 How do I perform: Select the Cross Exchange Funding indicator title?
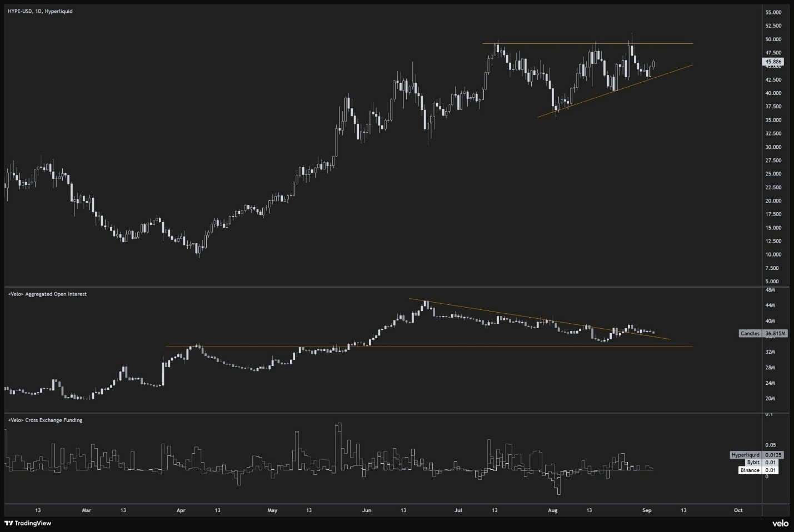point(45,420)
